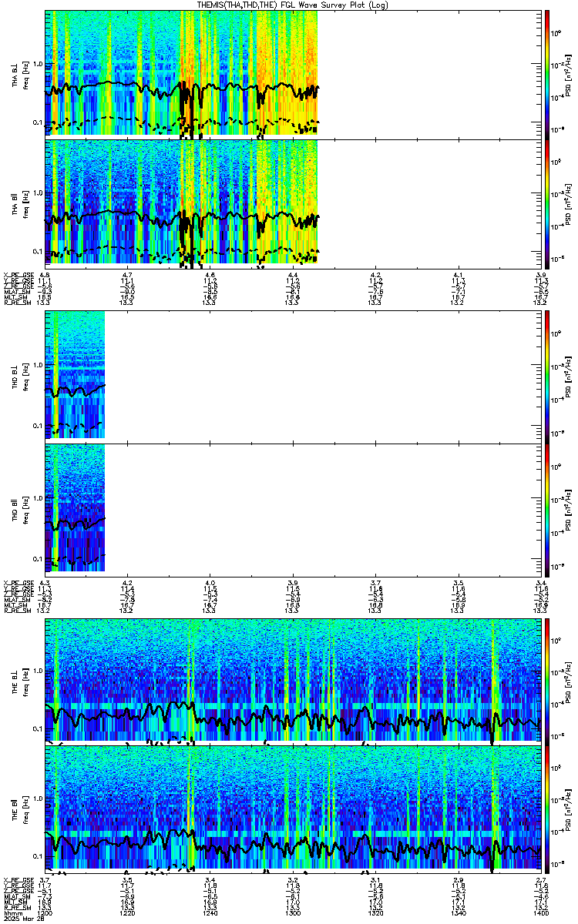Click the color bar beside the THA B-parallel panel
The image size is (578, 924).
coord(547,203)
